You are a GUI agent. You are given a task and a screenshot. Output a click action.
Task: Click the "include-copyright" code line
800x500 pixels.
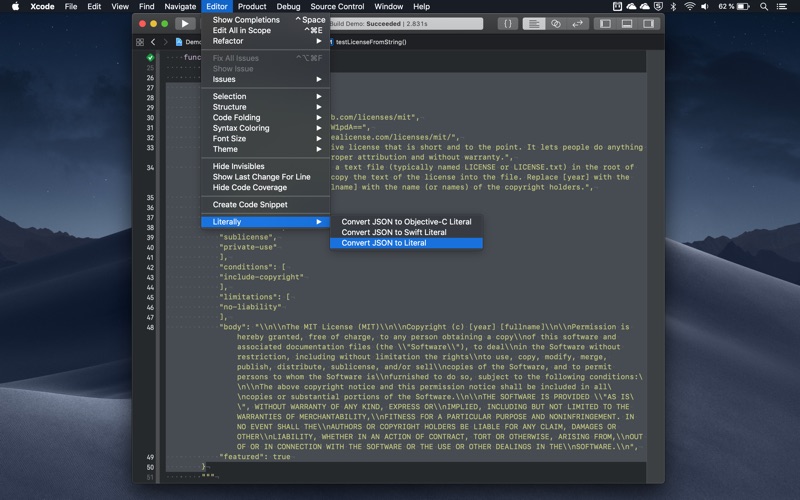coord(261,277)
